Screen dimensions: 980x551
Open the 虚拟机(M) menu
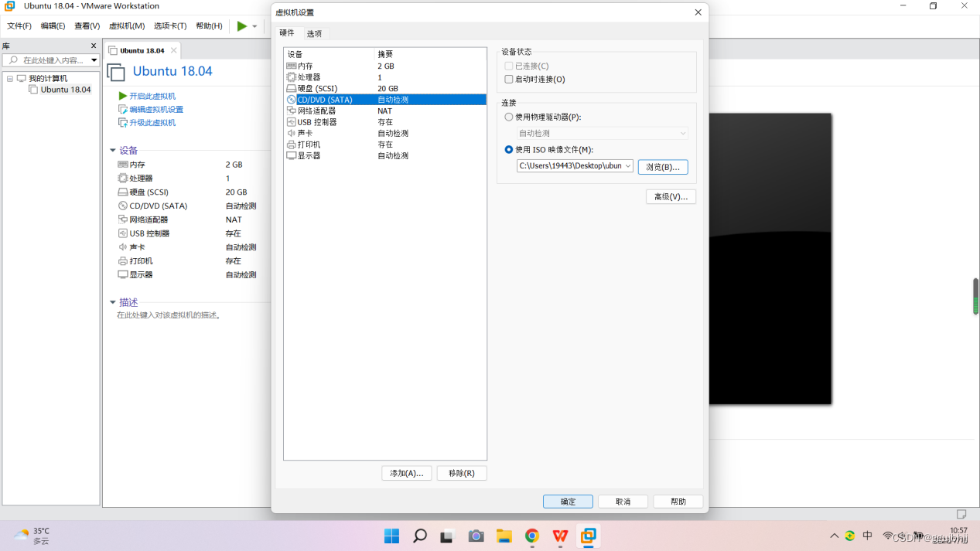(127, 26)
